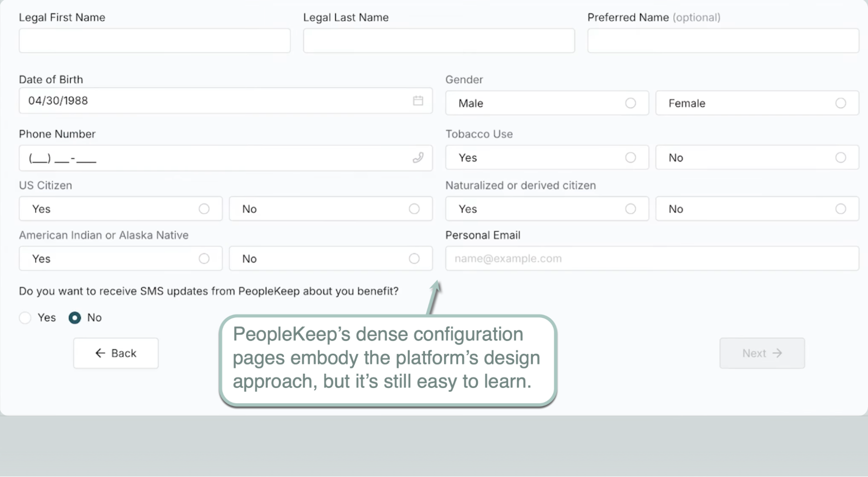Click the phone icon in Phone Number field
Image resolution: width=868 pixels, height=477 pixels.
click(x=418, y=158)
